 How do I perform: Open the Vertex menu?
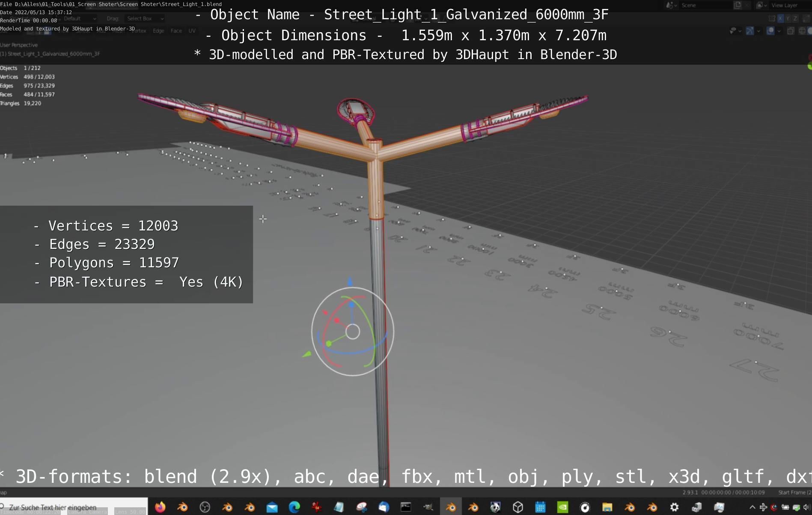(x=139, y=31)
